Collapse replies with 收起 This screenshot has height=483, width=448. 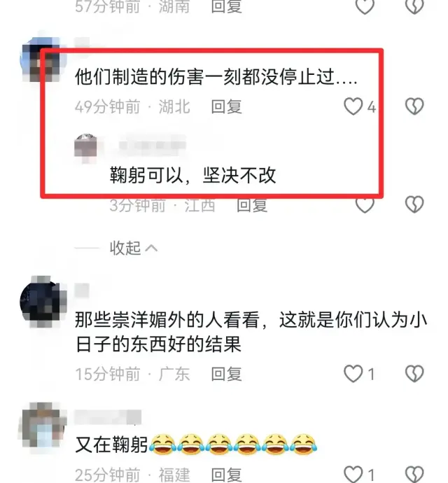click(134, 248)
